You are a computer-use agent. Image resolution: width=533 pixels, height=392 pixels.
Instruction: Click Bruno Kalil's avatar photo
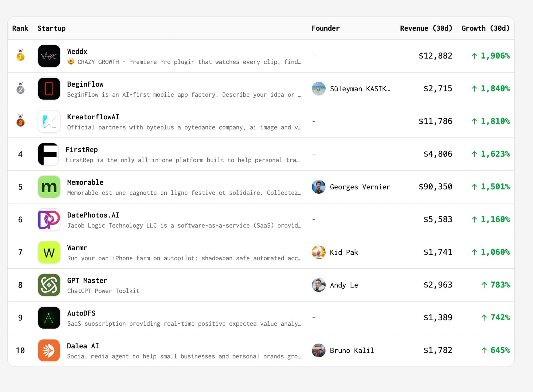tap(319, 350)
